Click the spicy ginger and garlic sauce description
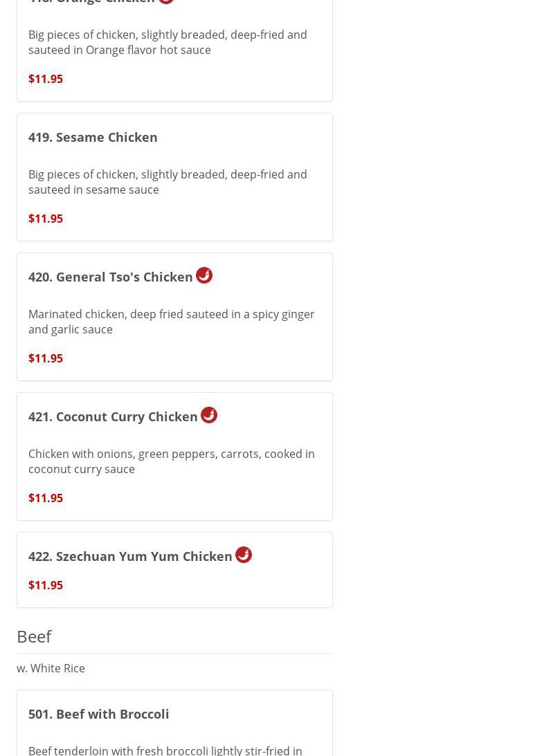Viewport: 533px width, 756px height. tap(172, 322)
